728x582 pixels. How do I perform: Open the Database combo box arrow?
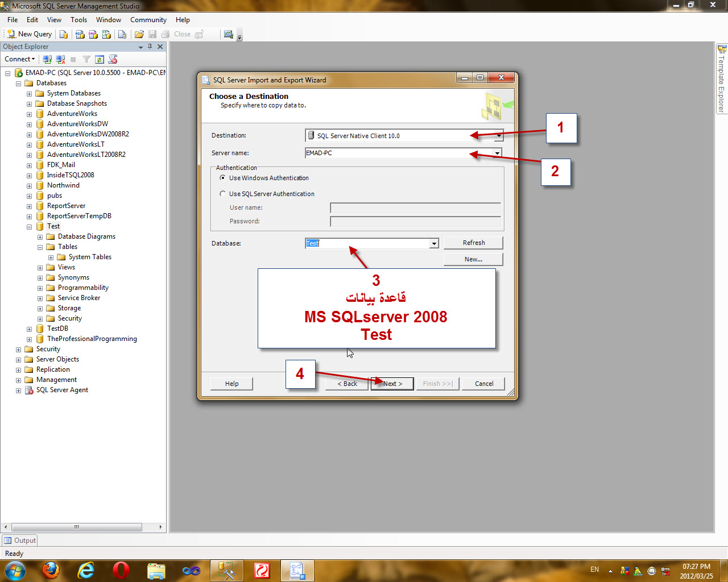tap(434, 243)
